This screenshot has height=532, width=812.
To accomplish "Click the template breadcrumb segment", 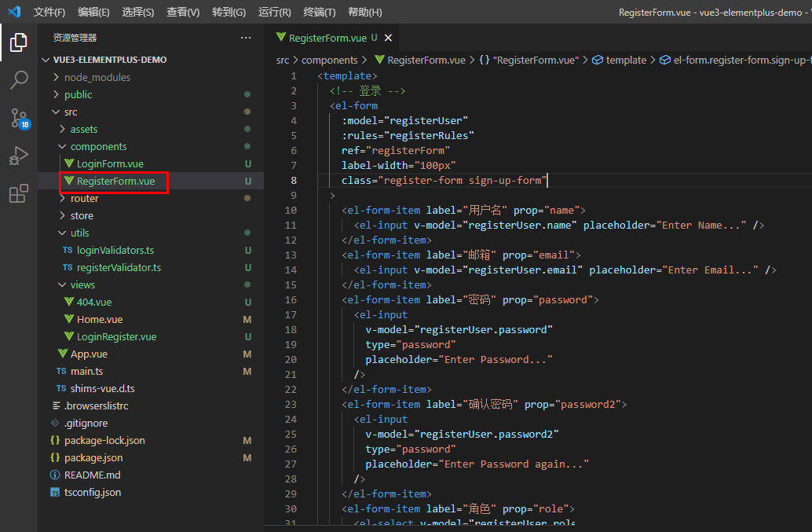I will (x=625, y=60).
